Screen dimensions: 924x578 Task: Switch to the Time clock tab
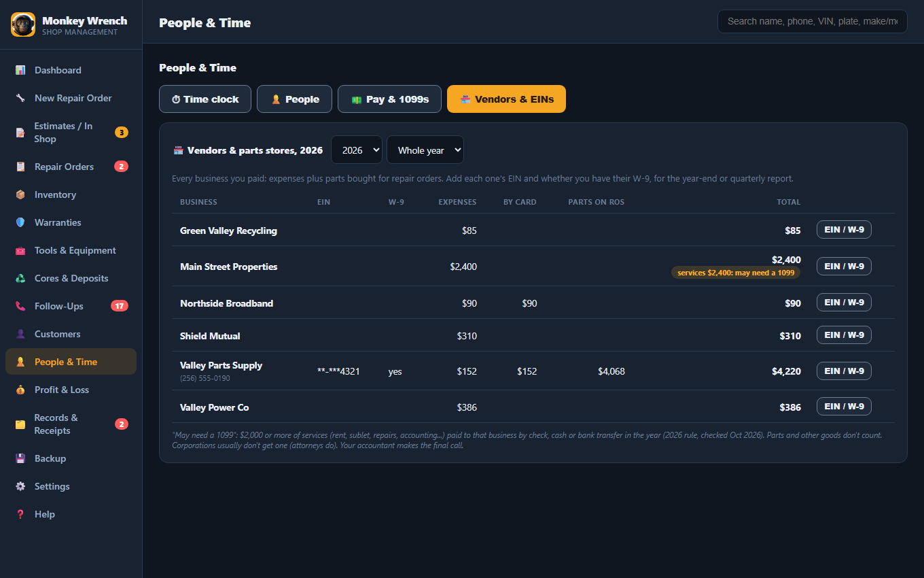(x=205, y=99)
